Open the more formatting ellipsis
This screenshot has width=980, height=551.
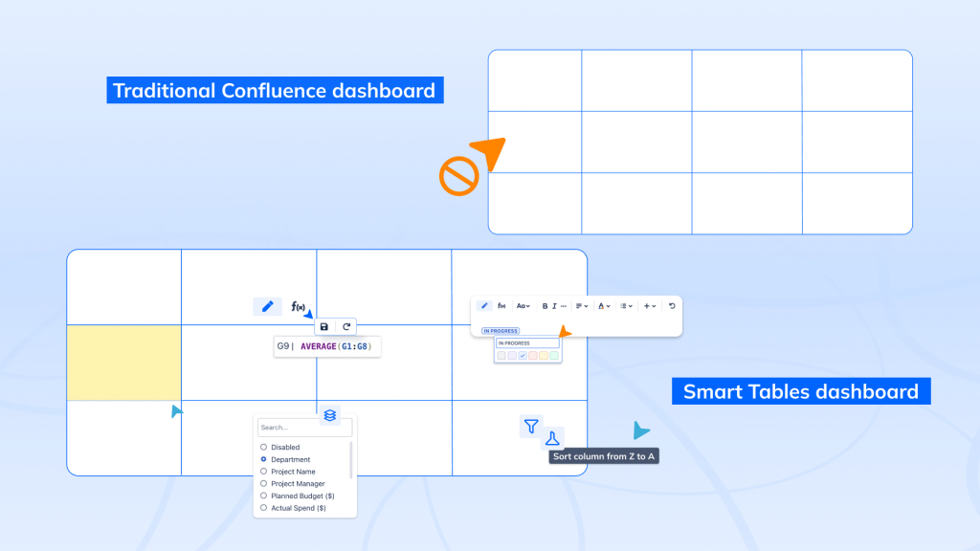pyautogui.click(x=563, y=306)
